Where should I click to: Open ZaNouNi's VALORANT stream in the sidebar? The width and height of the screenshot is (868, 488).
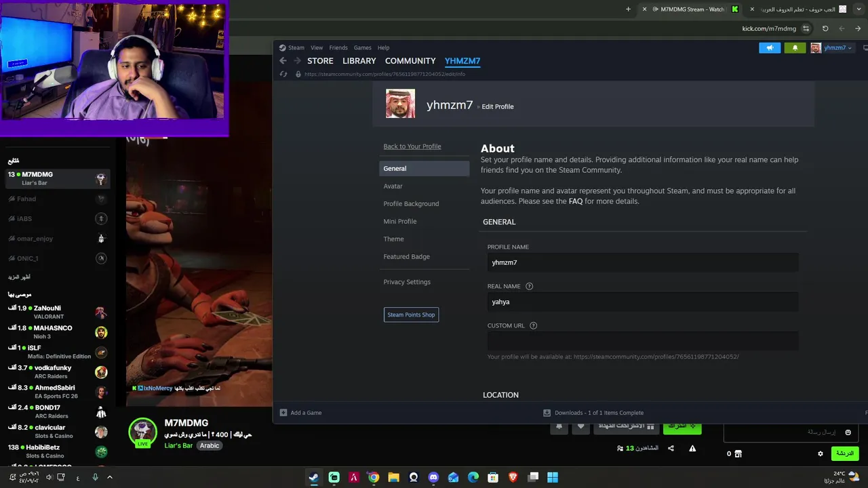point(57,312)
